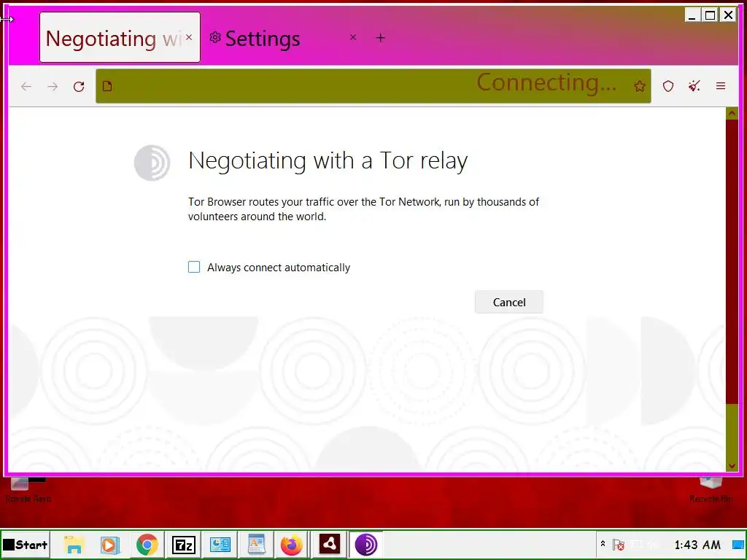The width and height of the screenshot is (747, 560).
Task: Click the page scrollbar up arrow
Action: coord(732,113)
